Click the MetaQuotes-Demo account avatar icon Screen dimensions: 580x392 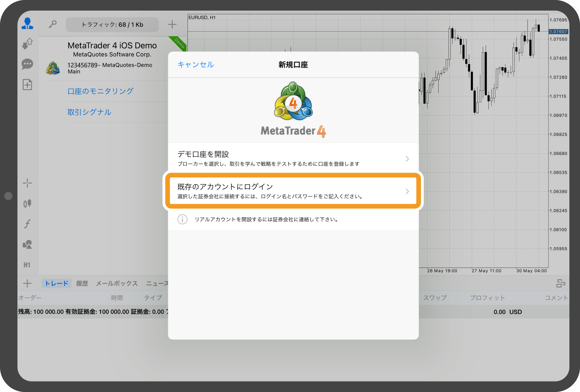click(53, 68)
